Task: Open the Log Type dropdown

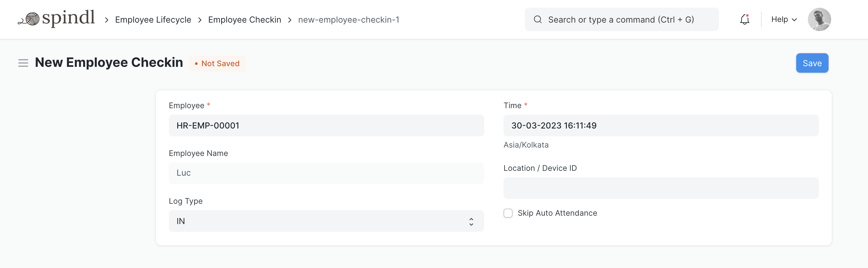Action: click(326, 221)
